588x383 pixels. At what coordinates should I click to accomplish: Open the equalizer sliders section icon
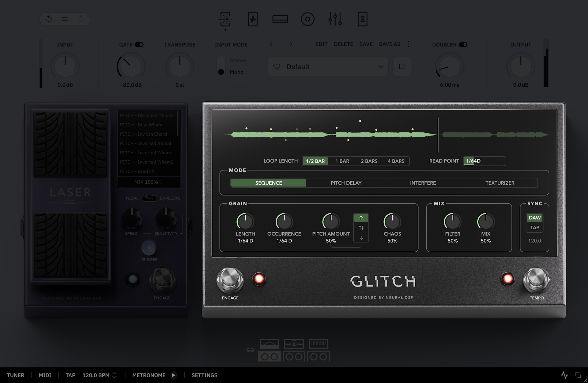[335, 19]
